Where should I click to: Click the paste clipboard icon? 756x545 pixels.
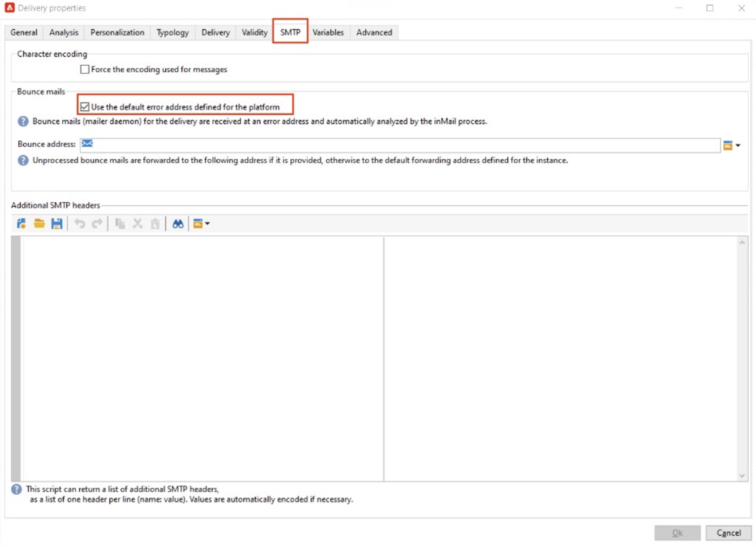155,224
